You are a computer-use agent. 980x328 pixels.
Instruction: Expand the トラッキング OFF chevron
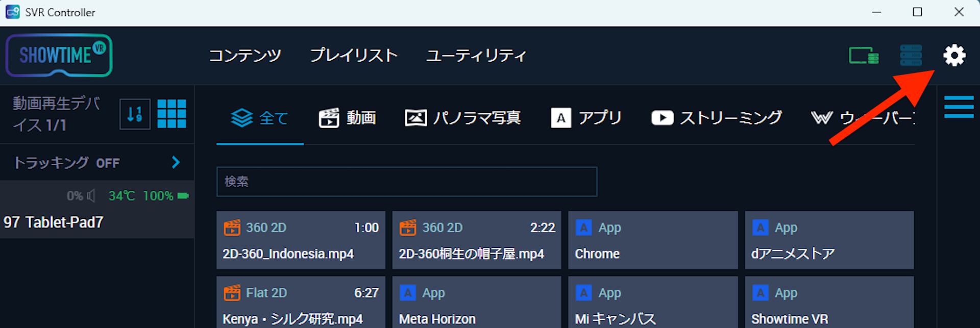pyautogui.click(x=176, y=162)
